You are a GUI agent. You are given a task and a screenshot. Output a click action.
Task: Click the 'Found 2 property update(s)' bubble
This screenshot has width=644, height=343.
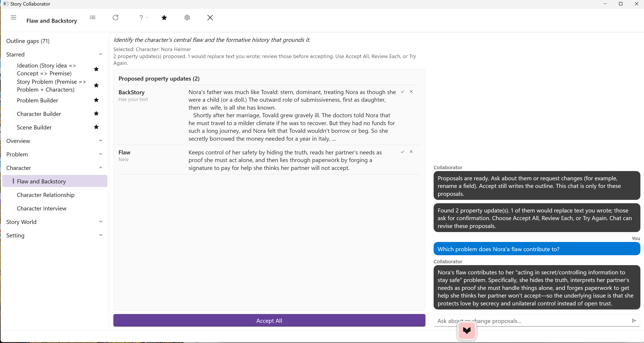click(537, 218)
